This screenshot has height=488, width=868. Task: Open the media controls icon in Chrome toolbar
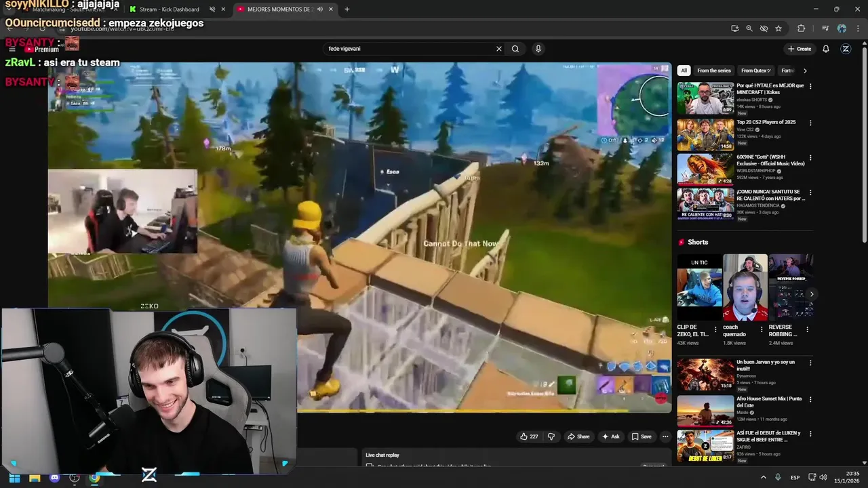tap(825, 28)
